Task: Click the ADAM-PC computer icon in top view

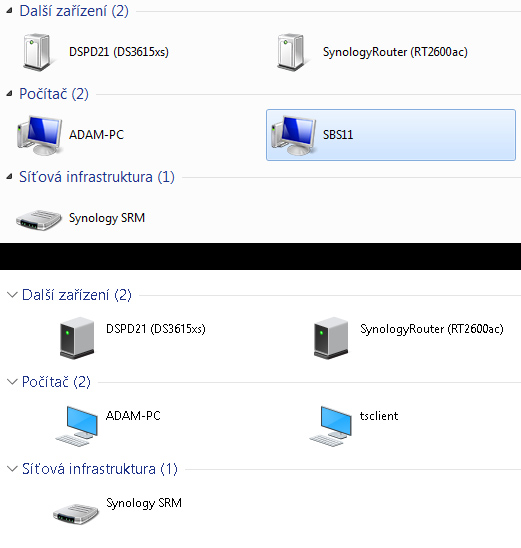Action: (39, 135)
